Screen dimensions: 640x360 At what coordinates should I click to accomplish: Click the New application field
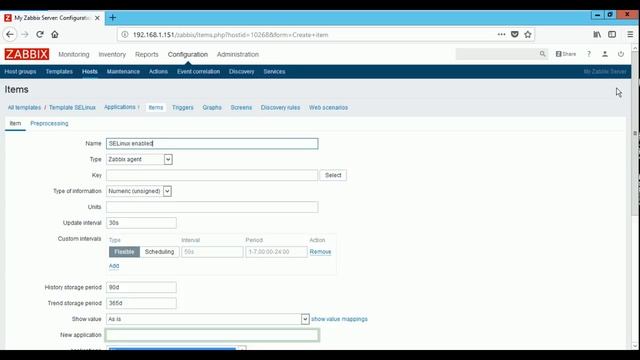pos(212,335)
